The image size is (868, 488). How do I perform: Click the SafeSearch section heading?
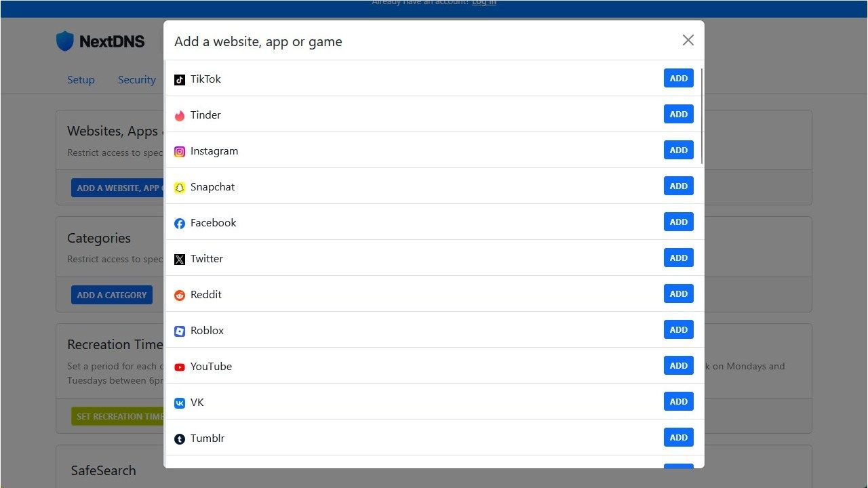click(x=103, y=470)
